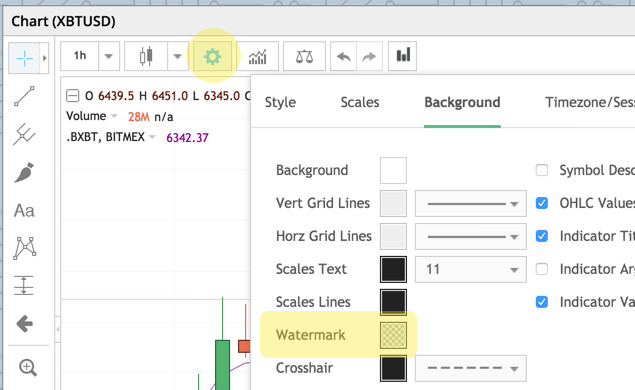The width and height of the screenshot is (635, 390).
Task: Enable the Indicator Arguments checkbox
Action: click(x=542, y=269)
